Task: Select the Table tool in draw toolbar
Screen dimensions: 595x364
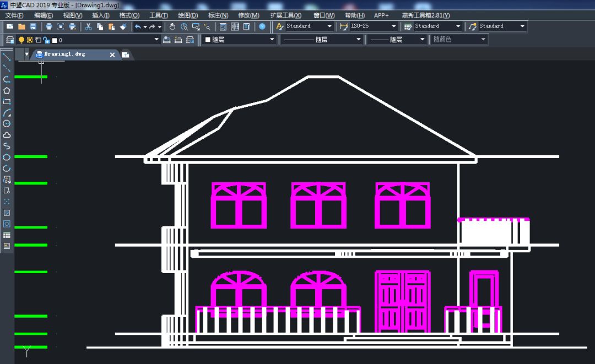Action: [x=7, y=235]
